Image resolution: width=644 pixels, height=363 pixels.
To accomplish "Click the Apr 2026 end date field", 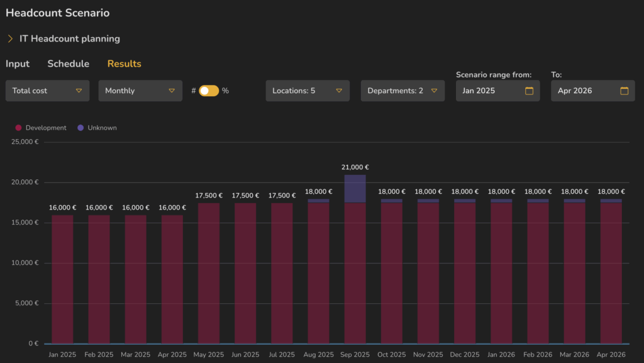I will click(x=585, y=91).
